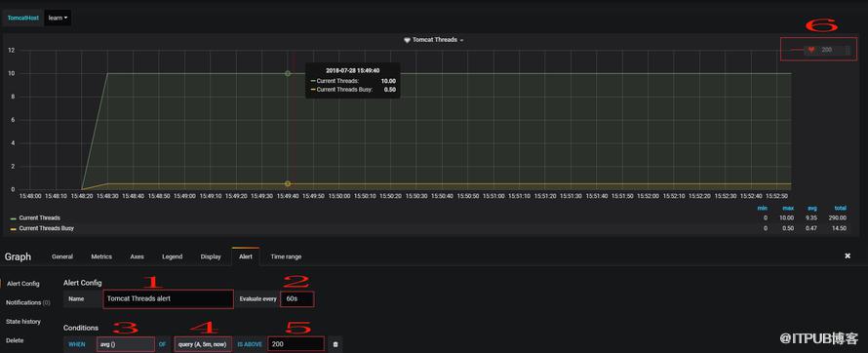Open the IS ABOVE evaluator dropdown
Screen dimensions: 868x353
250,344
